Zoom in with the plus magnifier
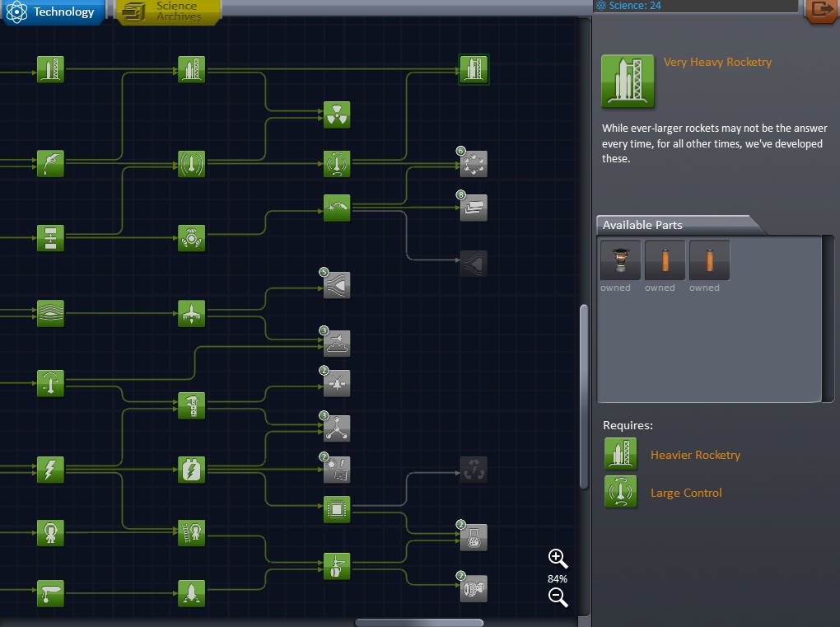The image size is (840, 627). [558, 559]
